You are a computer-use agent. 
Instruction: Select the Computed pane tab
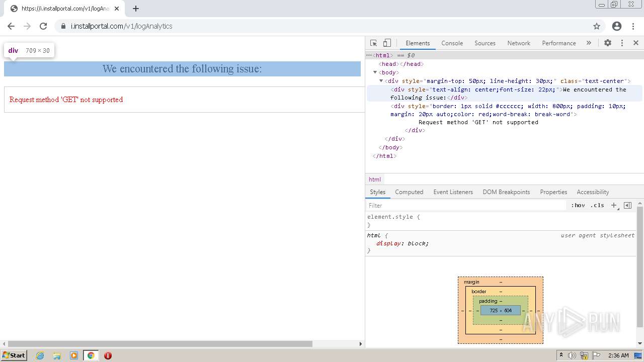[x=409, y=192]
